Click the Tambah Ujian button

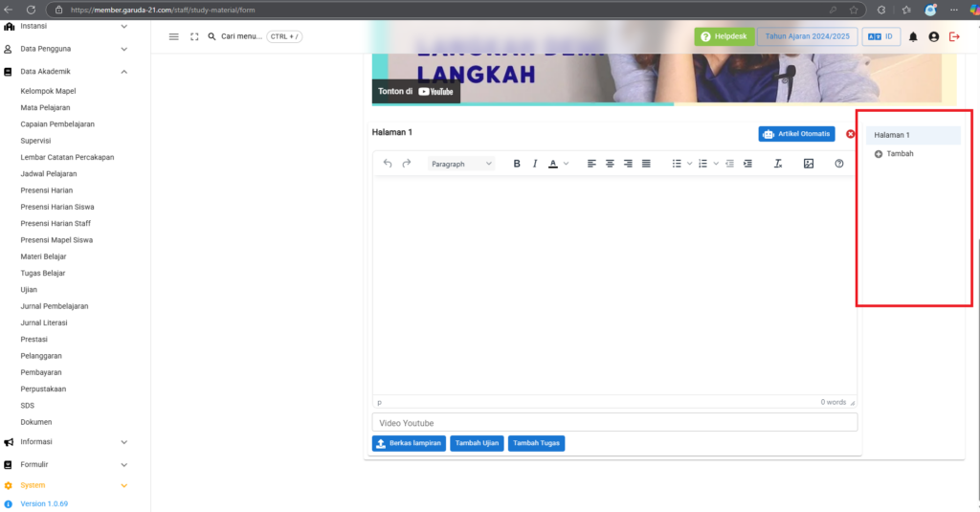click(477, 443)
